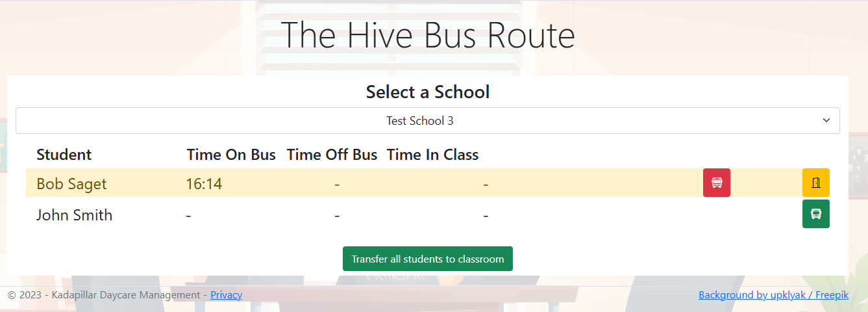Follow Background by upklyak / Freepik link
The width and height of the screenshot is (868, 312).
tap(773, 295)
